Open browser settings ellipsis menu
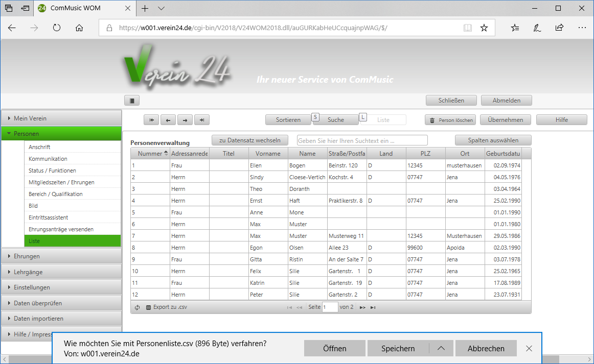Image resolution: width=594 pixels, height=364 pixels. [582, 28]
